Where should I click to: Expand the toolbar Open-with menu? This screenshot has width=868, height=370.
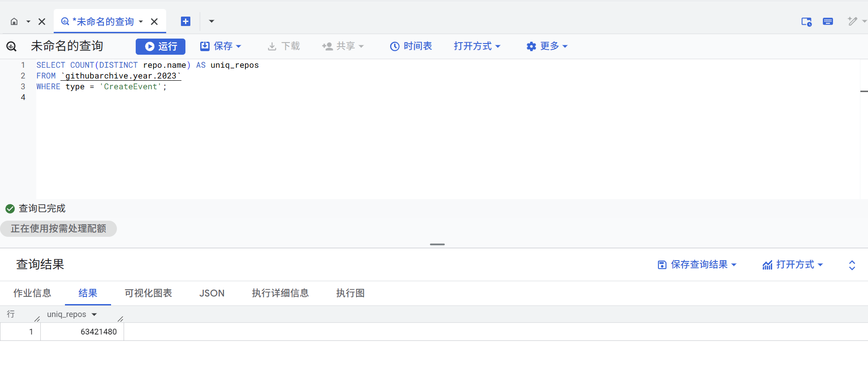click(477, 46)
